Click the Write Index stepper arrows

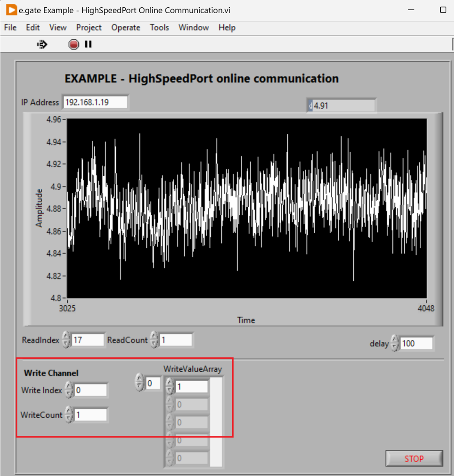(x=69, y=390)
